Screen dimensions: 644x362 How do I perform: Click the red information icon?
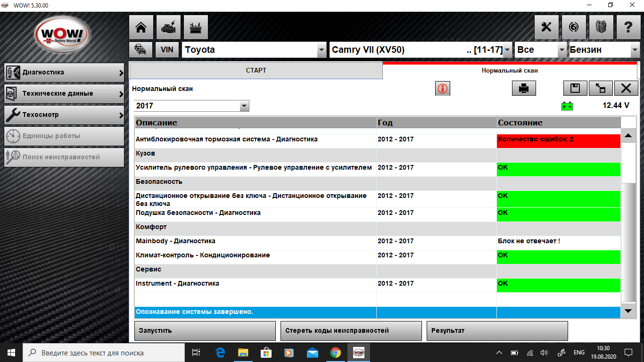point(442,88)
